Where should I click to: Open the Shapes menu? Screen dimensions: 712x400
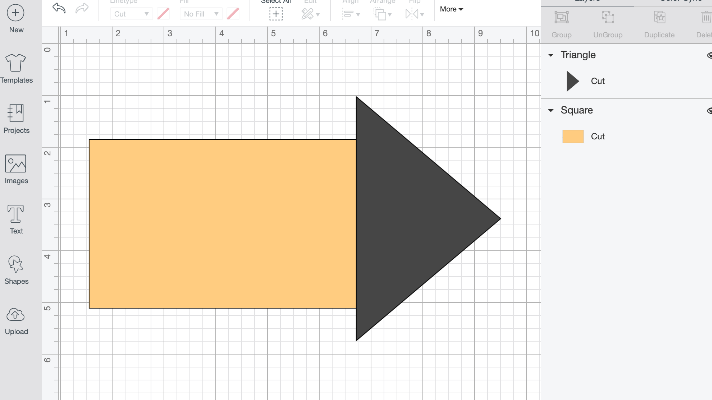tap(16, 270)
